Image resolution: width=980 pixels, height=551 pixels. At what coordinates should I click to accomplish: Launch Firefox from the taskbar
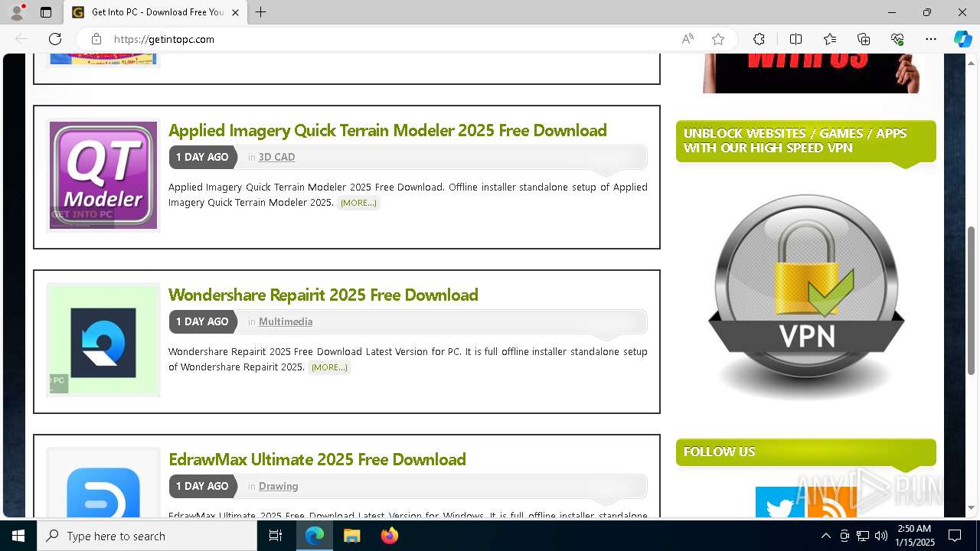[x=390, y=536]
